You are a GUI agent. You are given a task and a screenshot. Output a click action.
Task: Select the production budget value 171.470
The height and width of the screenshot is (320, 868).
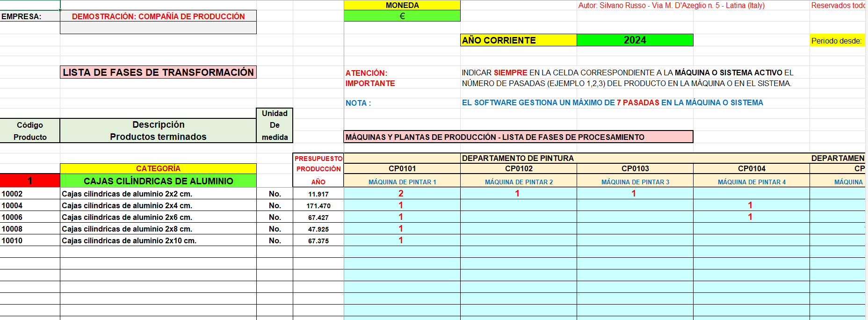[x=318, y=205]
